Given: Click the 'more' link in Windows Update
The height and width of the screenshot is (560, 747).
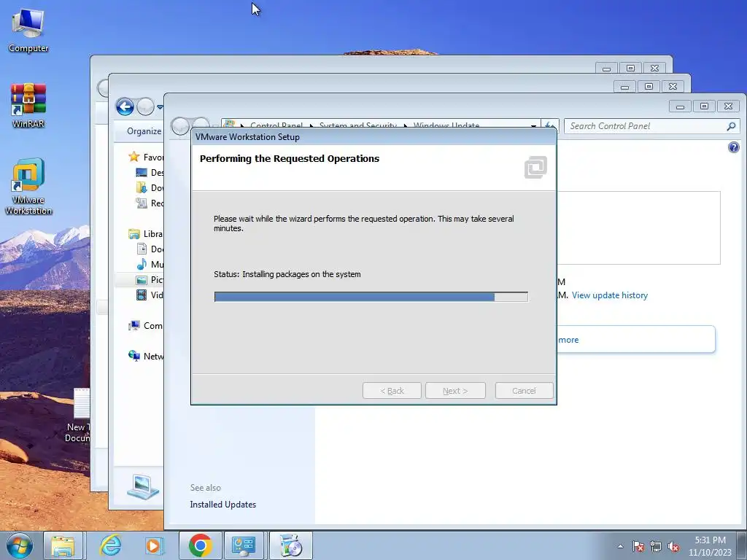Looking at the screenshot, I should pos(568,340).
